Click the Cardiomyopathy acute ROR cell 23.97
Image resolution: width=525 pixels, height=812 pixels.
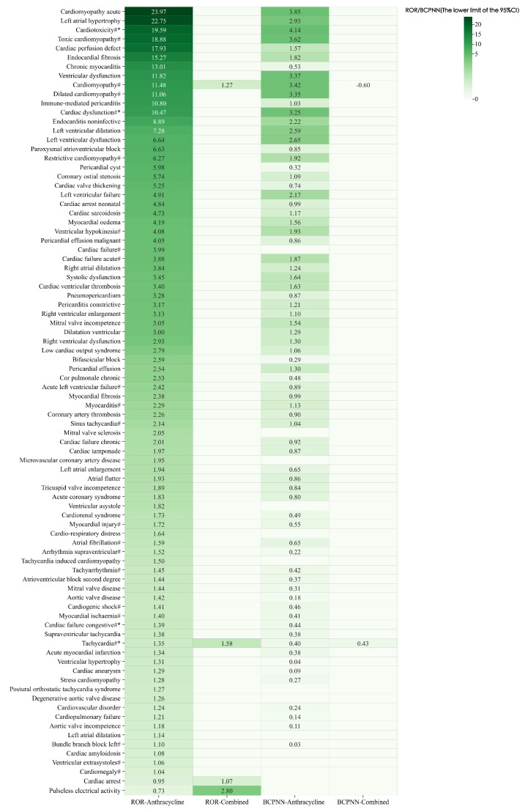click(159, 12)
